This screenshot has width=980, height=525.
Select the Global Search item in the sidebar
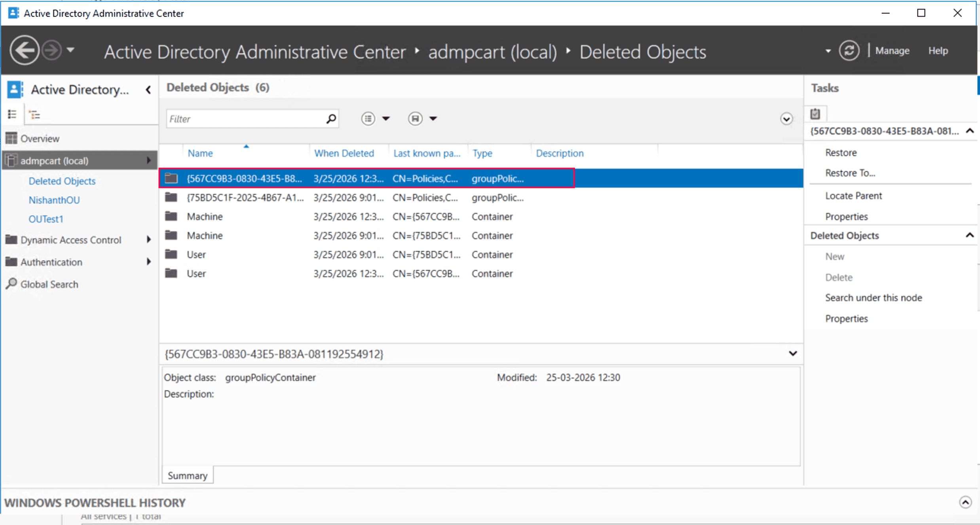pos(49,284)
